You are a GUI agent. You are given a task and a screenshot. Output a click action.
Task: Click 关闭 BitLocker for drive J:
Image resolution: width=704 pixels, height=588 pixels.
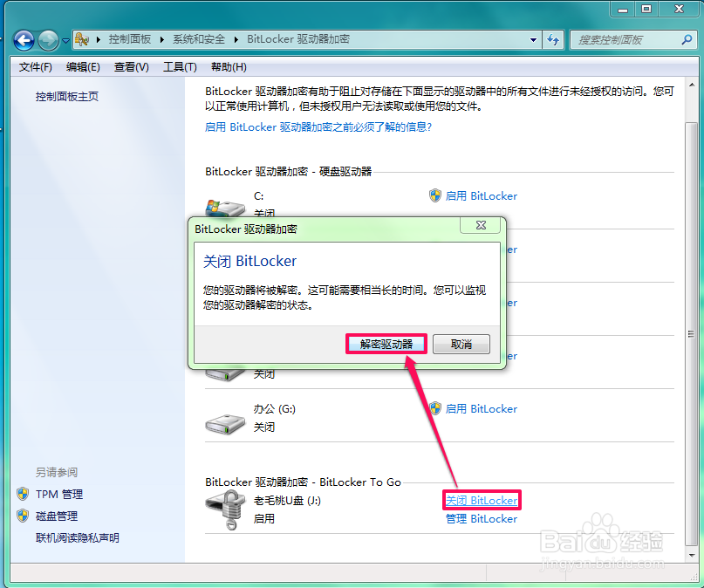coord(482,501)
